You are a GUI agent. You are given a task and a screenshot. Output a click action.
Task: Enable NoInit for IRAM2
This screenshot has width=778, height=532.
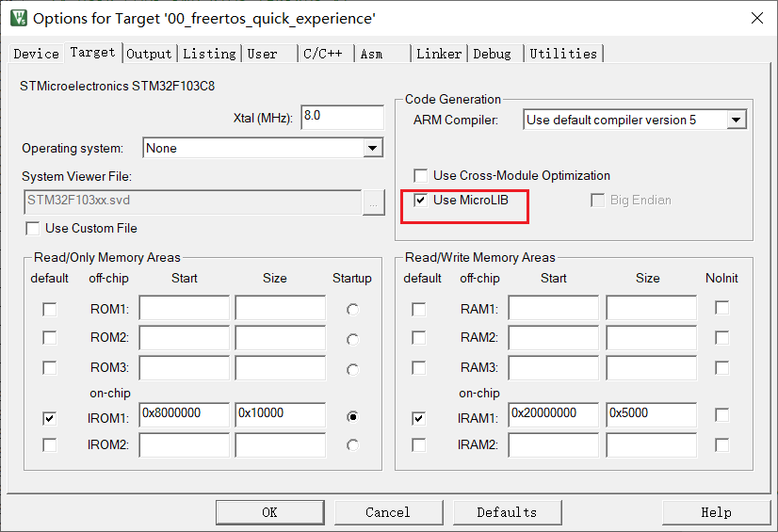tap(721, 444)
